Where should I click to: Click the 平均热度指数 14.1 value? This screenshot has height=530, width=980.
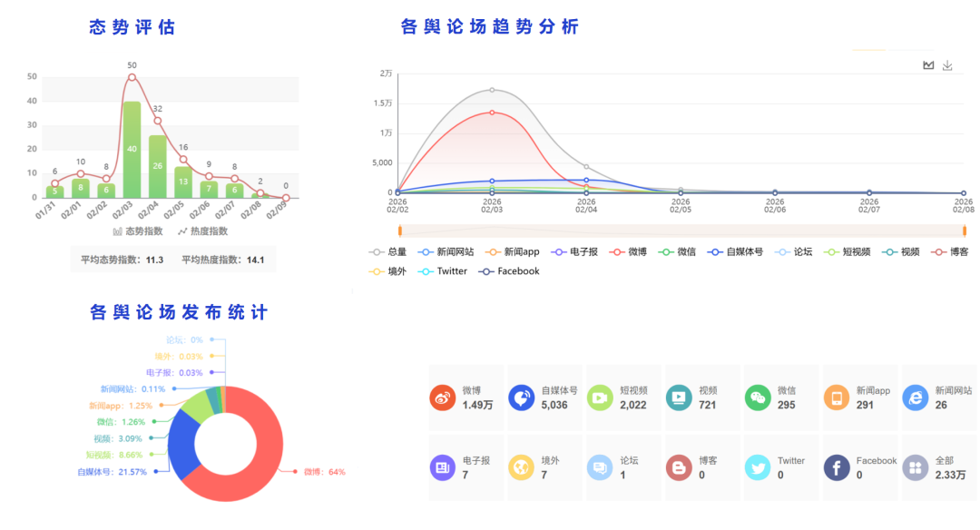(256, 260)
